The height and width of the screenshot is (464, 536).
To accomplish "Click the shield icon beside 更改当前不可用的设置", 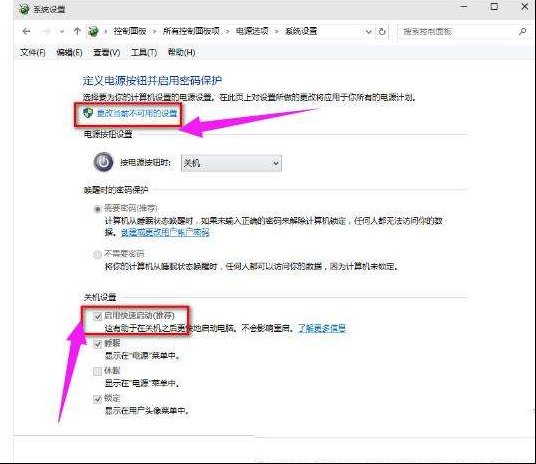I will [88, 112].
